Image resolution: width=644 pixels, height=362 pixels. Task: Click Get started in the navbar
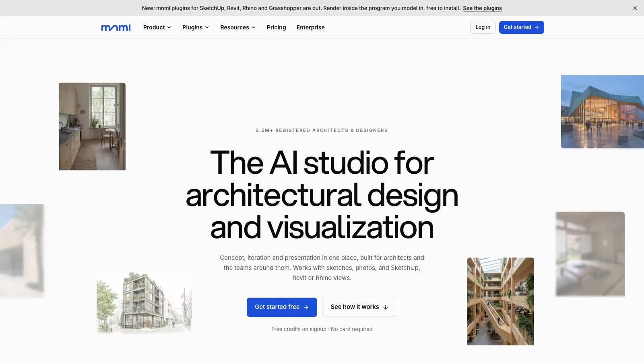(522, 27)
